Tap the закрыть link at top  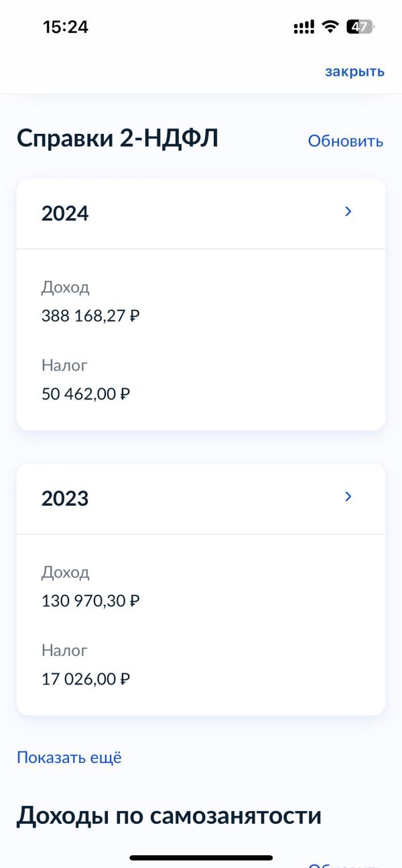click(354, 72)
